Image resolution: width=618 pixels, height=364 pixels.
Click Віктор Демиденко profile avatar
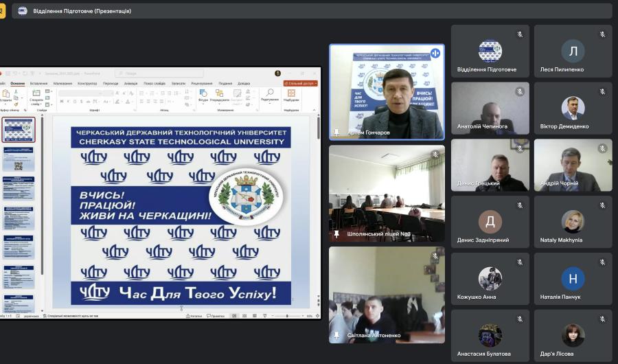tap(573, 108)
